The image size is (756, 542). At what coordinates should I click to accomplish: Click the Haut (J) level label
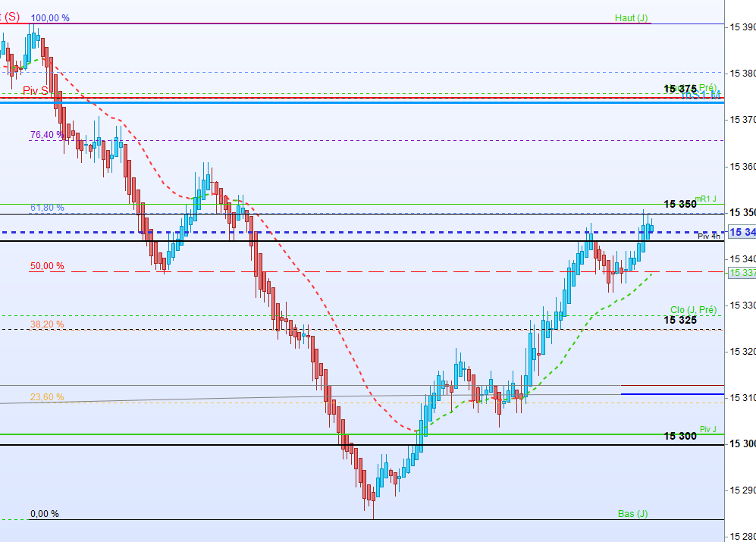631,18
